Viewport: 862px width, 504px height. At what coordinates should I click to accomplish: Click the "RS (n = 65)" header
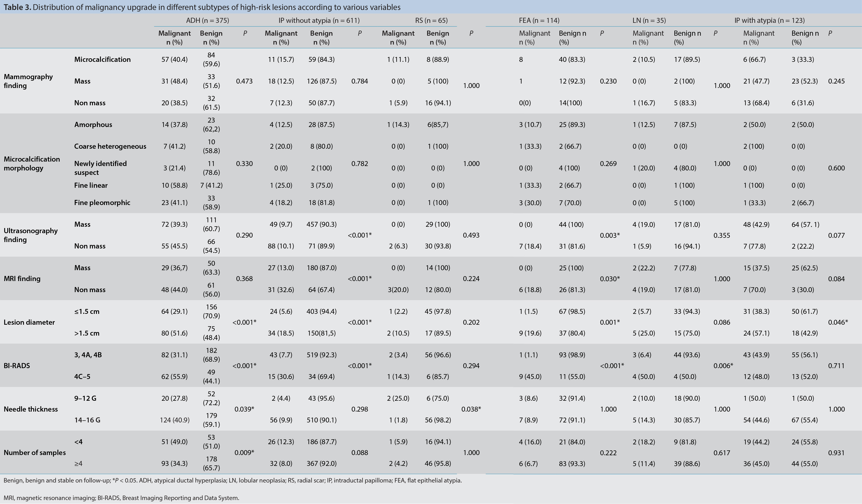click(x=431, y=21)
